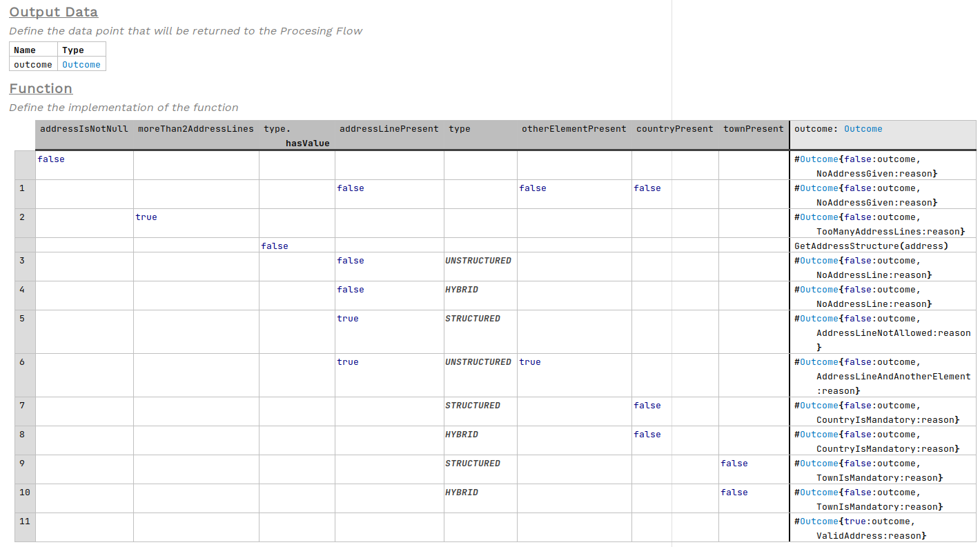This screenshot has width=980, height=547.
Task: Click the true value under moreThan2AddressLines
Action: [x=146, y=217]
